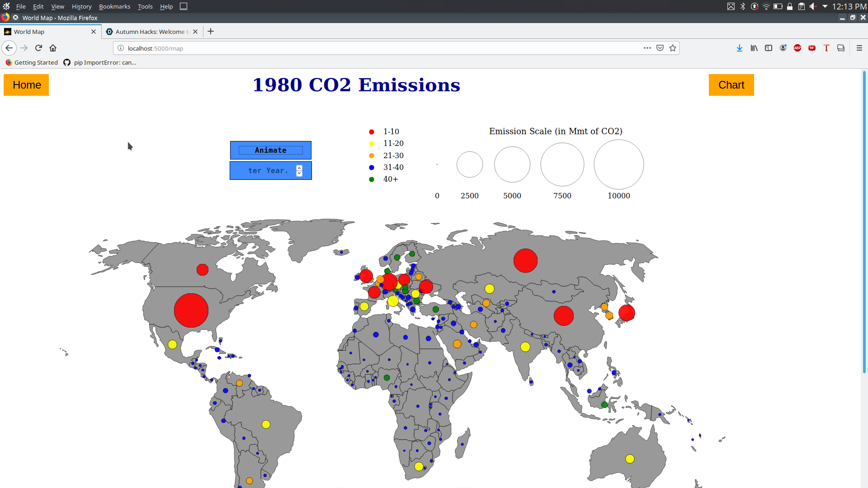The width and height of the screenshot is (868, 488).
Task: Expand the system tray arrow
Action: click(x=825, y=6)
